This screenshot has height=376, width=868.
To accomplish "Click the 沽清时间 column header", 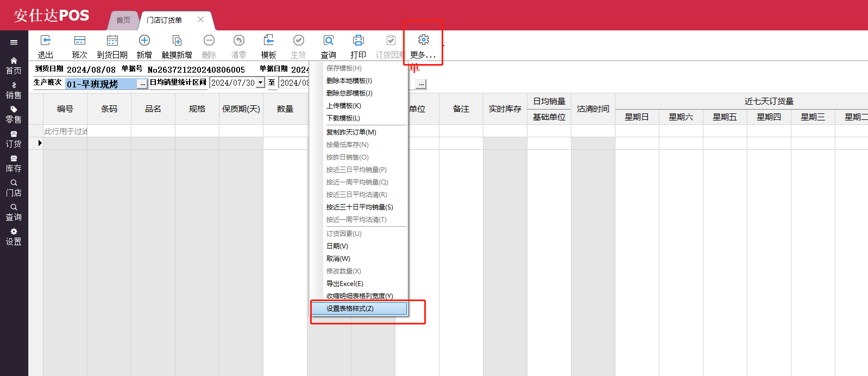I will pyautogui.click(x=593, y=109).
